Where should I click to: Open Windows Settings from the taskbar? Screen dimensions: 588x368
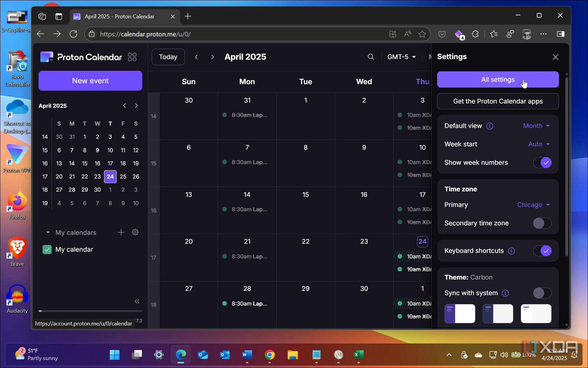point(159,355)
